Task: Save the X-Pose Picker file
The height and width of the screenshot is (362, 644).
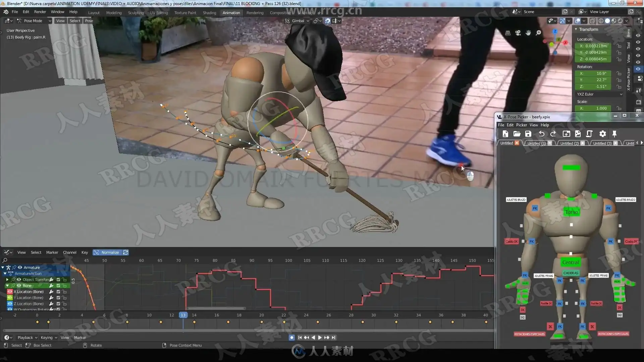Action: click(x=528, y=134)
